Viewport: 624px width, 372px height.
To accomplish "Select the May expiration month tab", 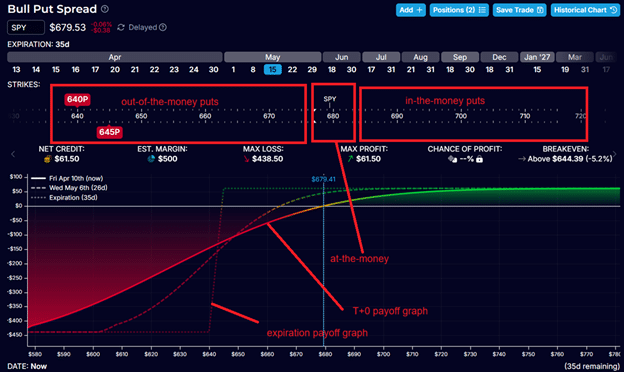I will coord(273,57).
